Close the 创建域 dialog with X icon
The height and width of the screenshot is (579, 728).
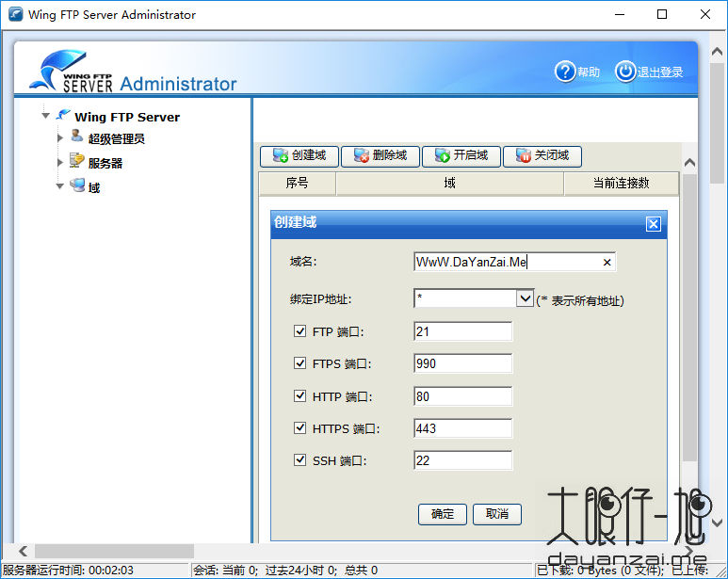coord(654,224)
